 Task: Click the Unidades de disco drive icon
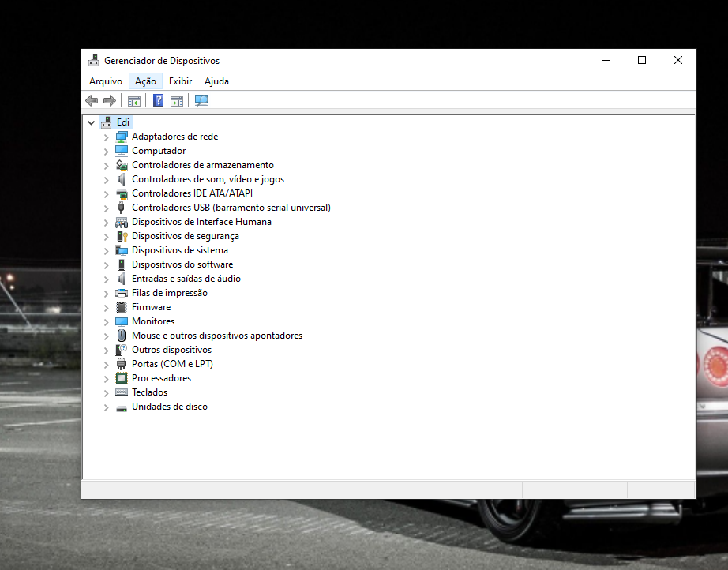point(122,407)
